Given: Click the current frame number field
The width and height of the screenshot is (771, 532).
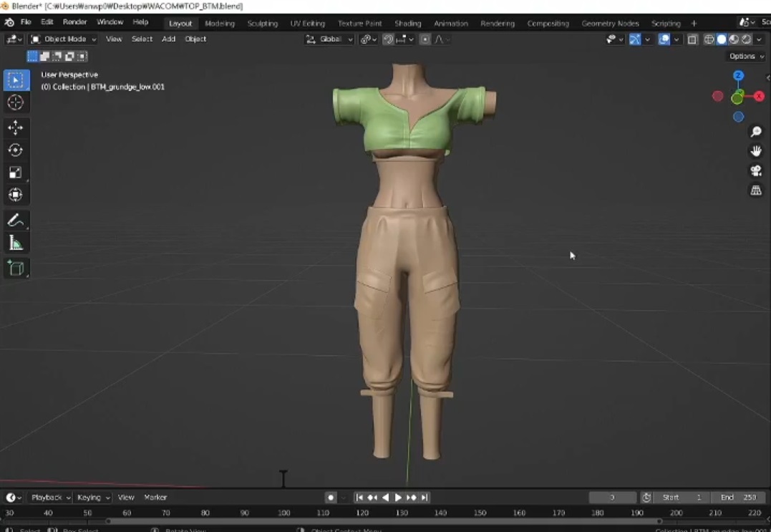Looking at the screenshot, I should (x=613, y=498).
